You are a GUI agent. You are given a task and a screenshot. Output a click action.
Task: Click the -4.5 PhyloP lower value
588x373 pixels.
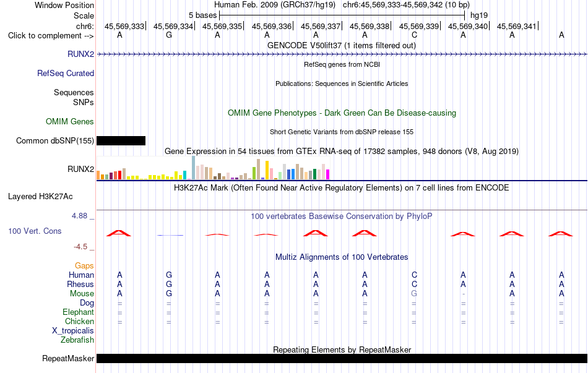pyautogui.click(x=80, y=247)
